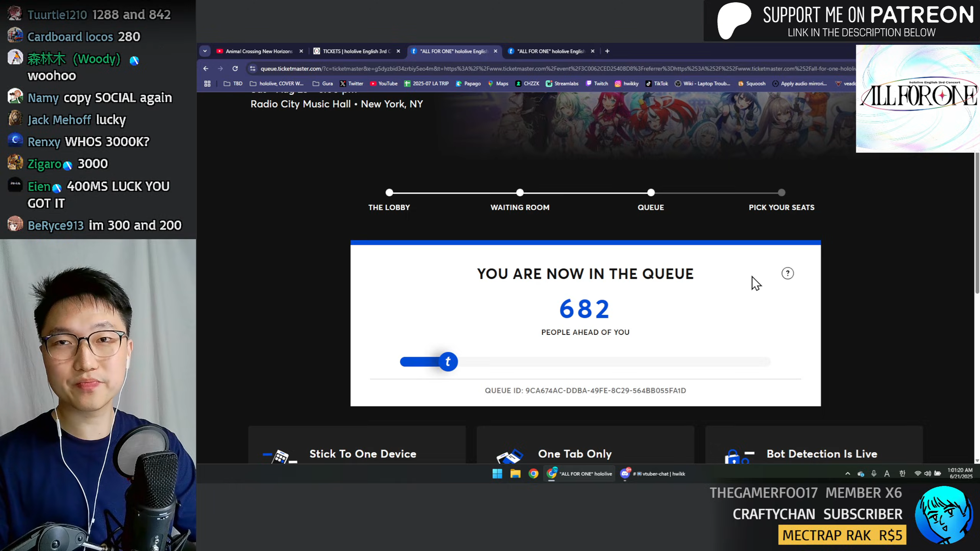Reload the Ticketmaster queue page
The height and width of the screenshot is (551, 980).
point(235,68)
